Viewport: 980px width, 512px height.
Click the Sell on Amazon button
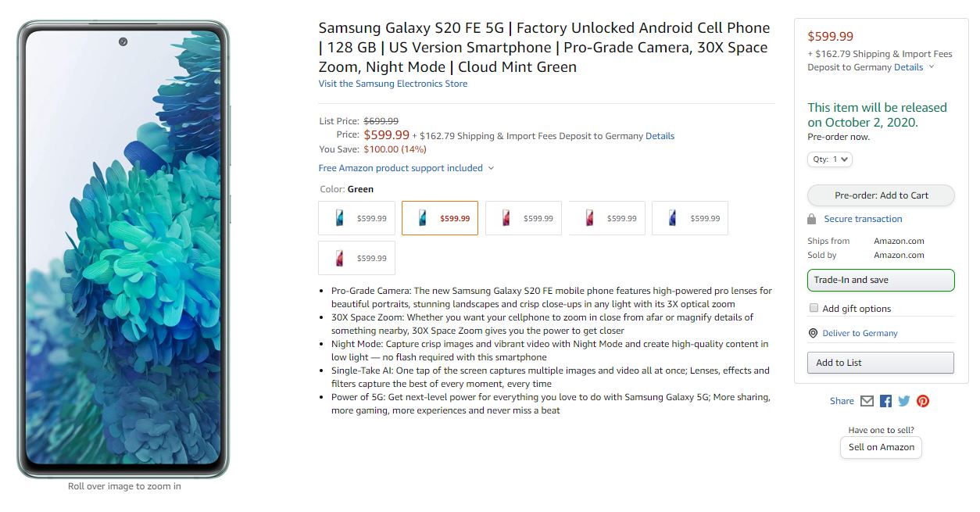(x=882, y=447)
